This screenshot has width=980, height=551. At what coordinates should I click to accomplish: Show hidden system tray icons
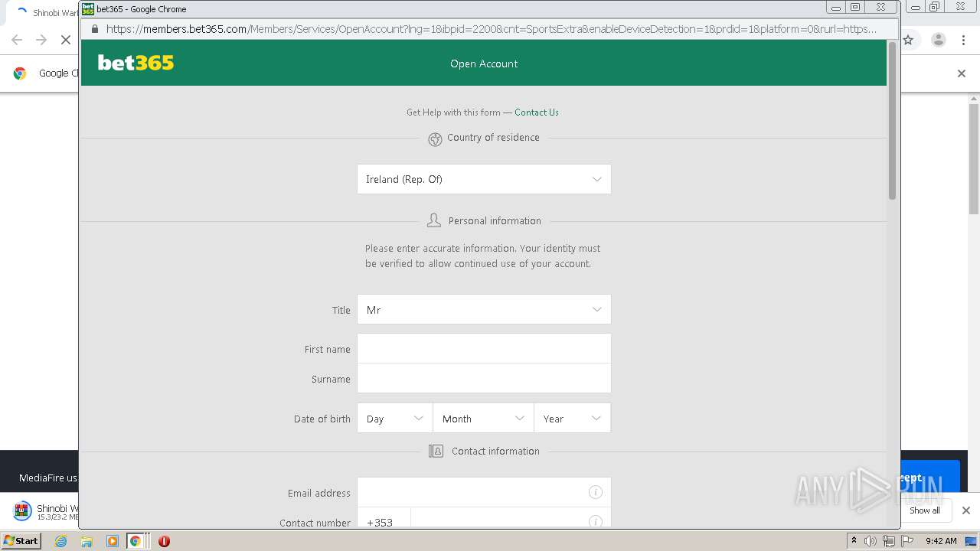854,541
